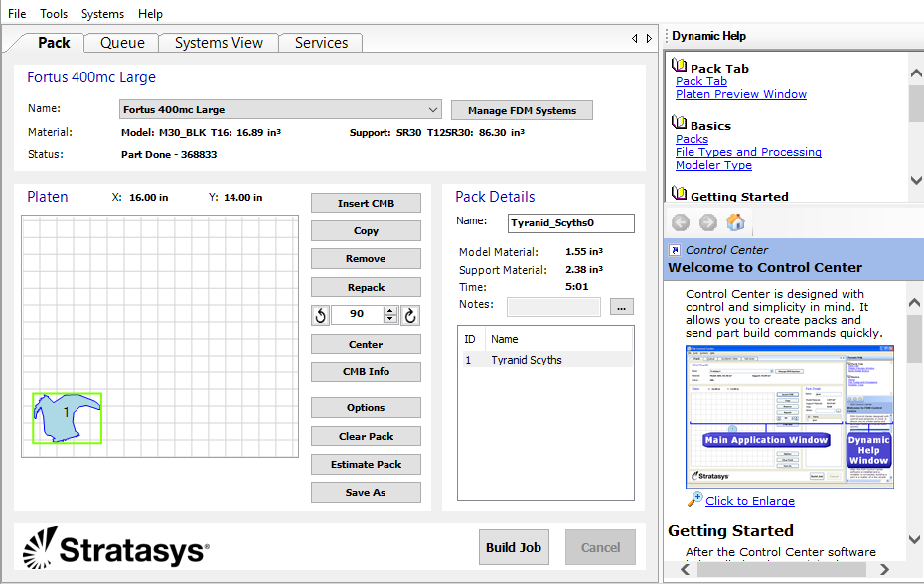Open the Modeler Type help link

[713, 165]
